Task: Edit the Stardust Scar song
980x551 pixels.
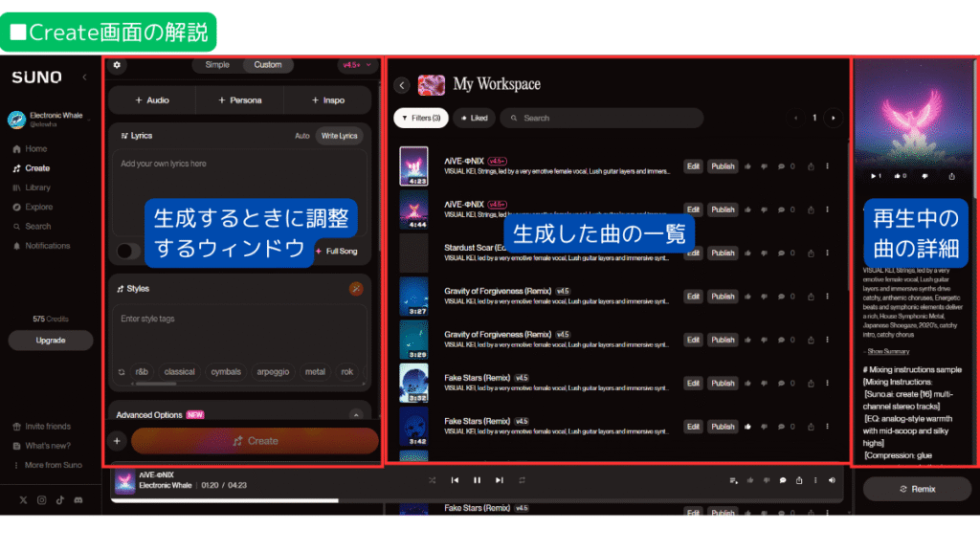Action: pyautogui.click(x=693, y=253)
